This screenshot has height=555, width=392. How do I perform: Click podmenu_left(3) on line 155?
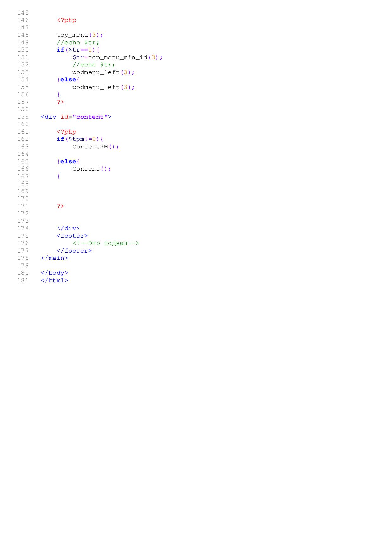pyautogui.click(x=103, y=87)
